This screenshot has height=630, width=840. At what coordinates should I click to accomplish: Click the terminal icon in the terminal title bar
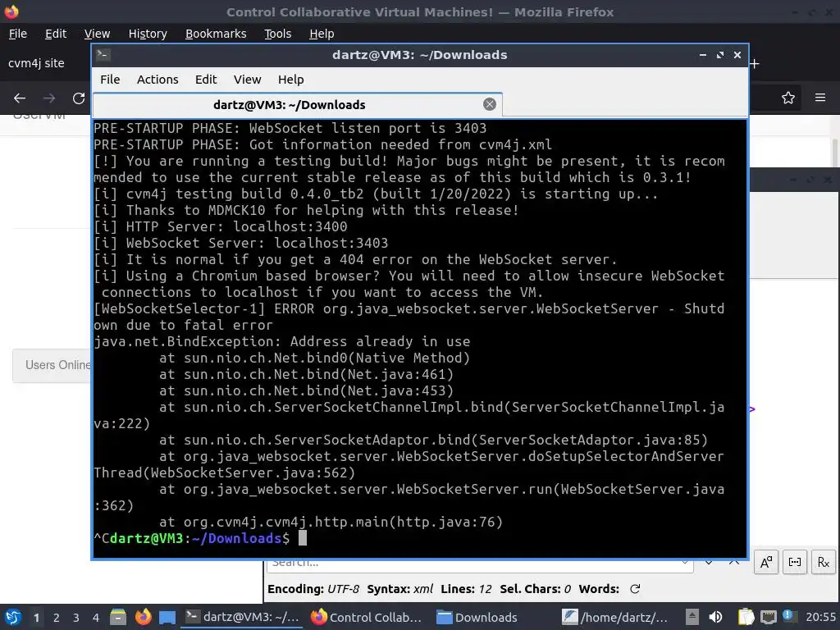(x=103, y=55)
